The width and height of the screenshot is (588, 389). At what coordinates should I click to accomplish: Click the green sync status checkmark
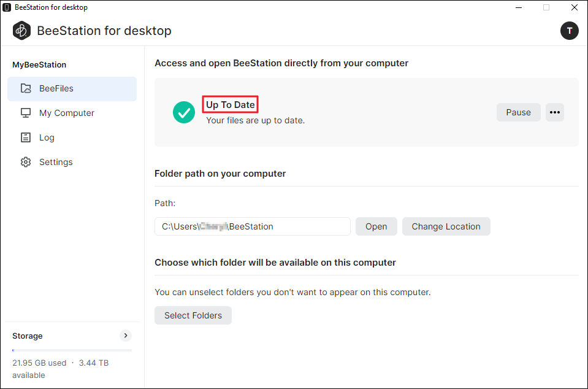click(184, 112)
